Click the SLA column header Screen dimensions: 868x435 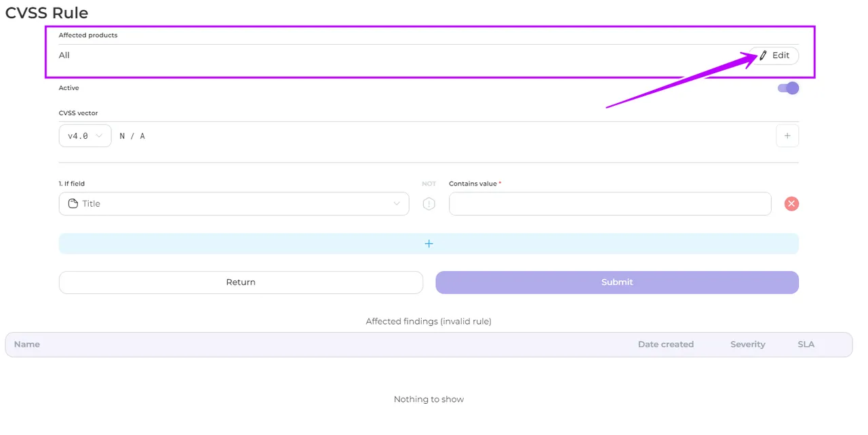[806, 344]
